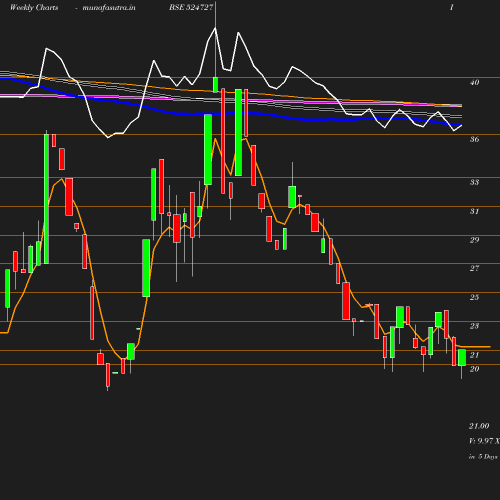The width and height of the screenshot is (500, 500).
Task: Click the price axis label '21'
Action: (x=474, y=355)
